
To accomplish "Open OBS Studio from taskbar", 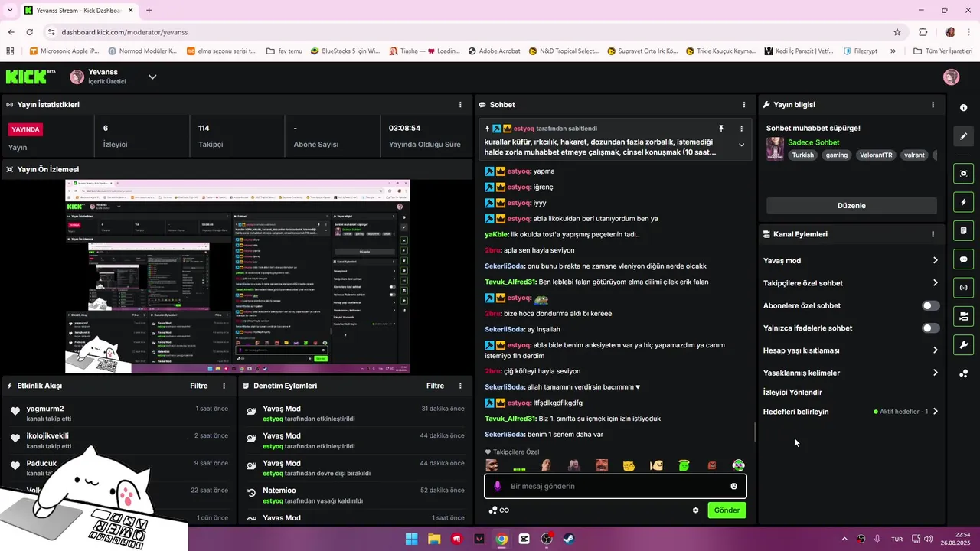I will coord(547,539).
